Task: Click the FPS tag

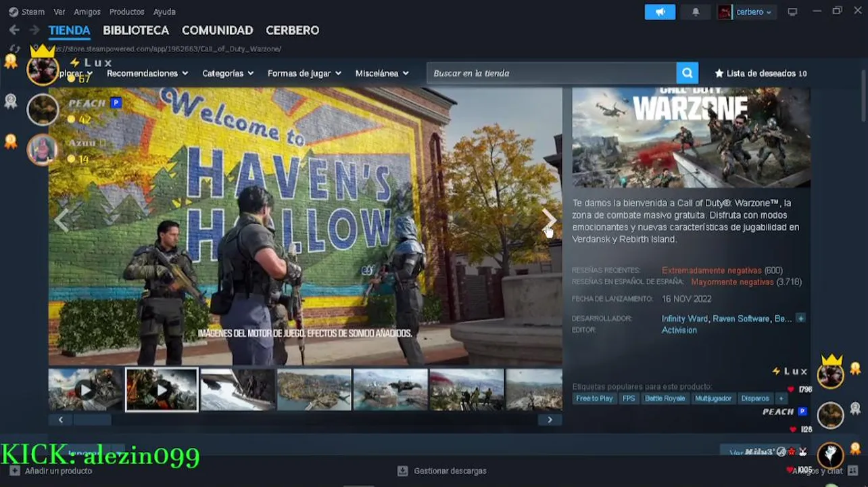Action: click(629, 398)
